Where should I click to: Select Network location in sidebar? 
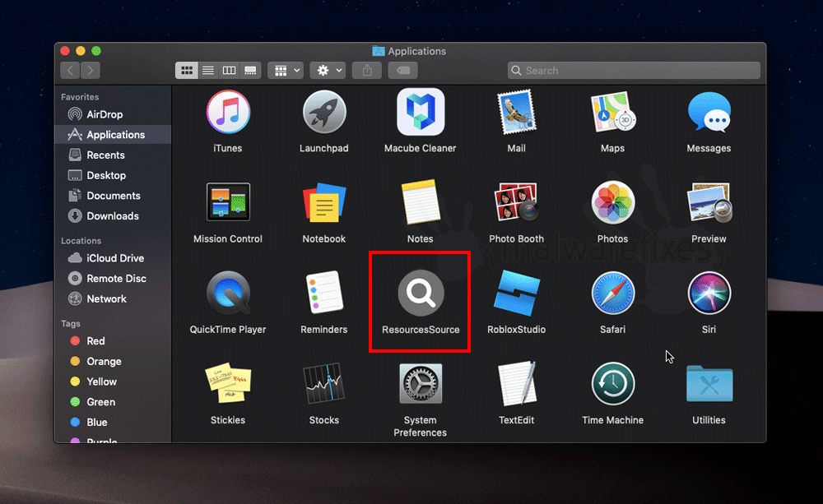pyautogui.click(x=113, y=299)
